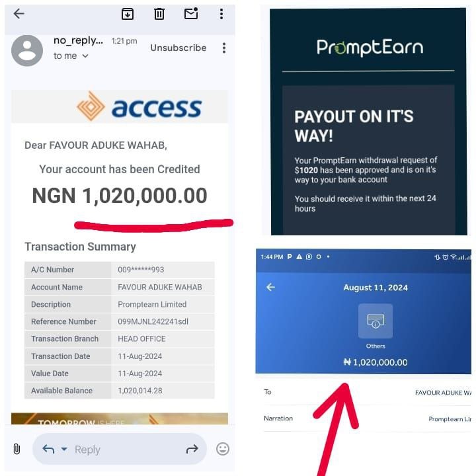
Task: Open the top toolbar three-dot overflow menu
Action: point(221,14)
